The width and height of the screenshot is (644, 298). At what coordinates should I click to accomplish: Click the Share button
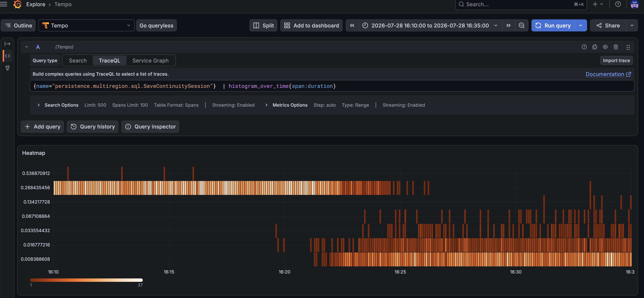pyautogui.click(x=608, y=26)
